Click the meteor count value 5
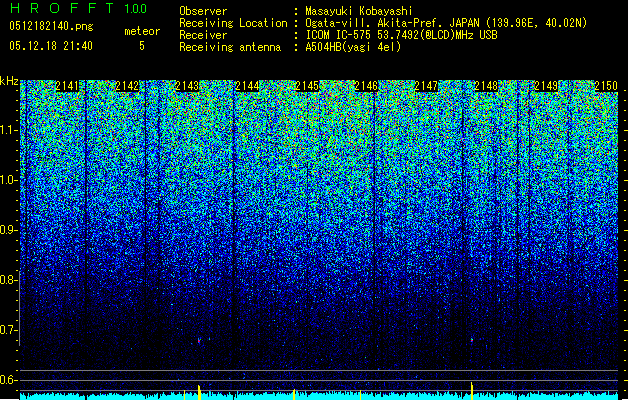This screenshot has height=400, width=629. [x=142, y=46]
